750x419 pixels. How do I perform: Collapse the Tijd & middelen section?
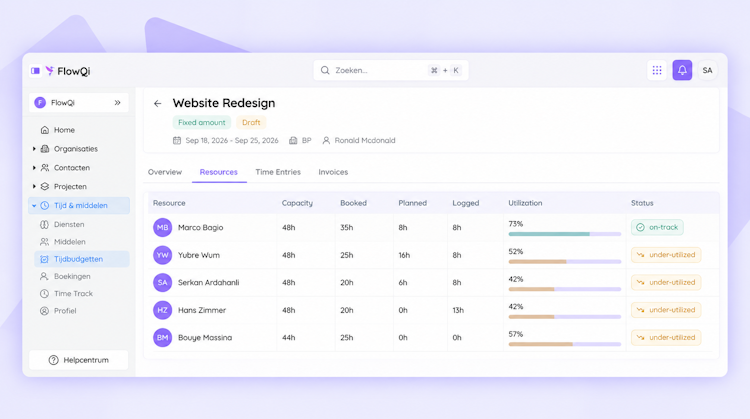pos(34,206)
